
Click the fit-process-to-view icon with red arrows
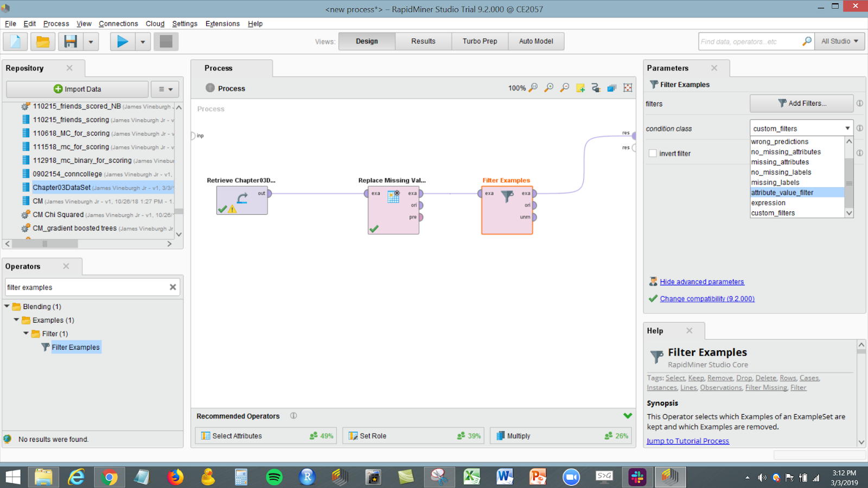click(x=628, y=88)
